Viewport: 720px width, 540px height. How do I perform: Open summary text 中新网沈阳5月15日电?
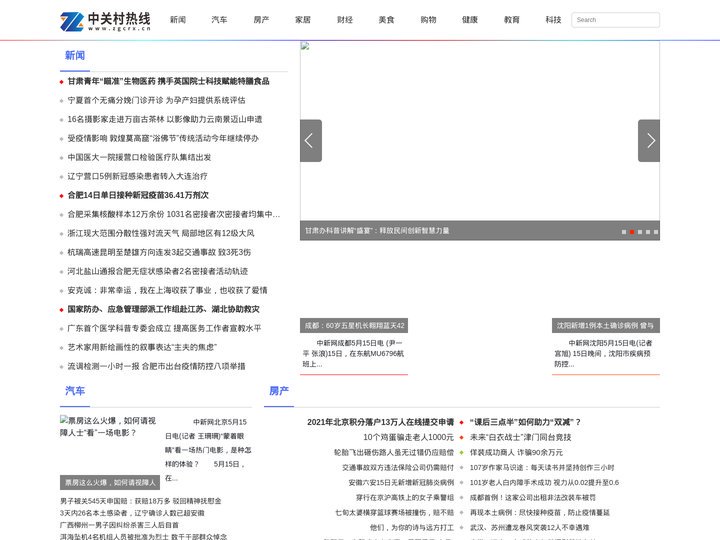[605, 354]
